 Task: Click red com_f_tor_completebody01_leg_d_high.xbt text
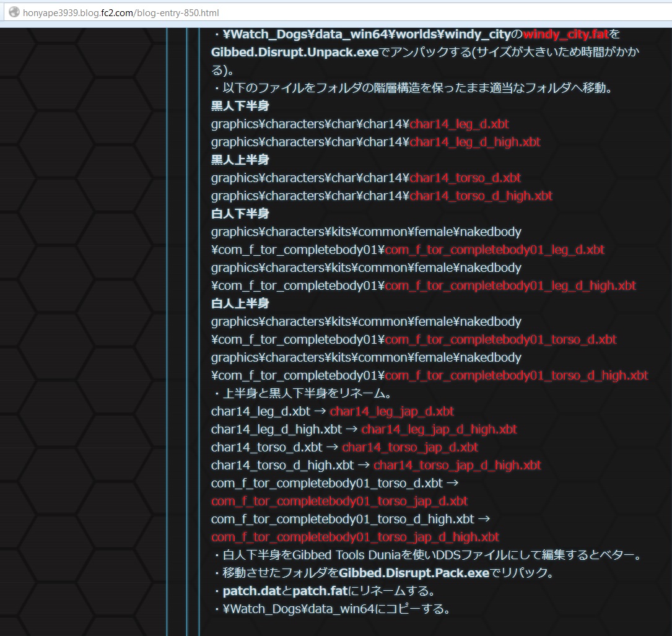[x=510, y=285]
